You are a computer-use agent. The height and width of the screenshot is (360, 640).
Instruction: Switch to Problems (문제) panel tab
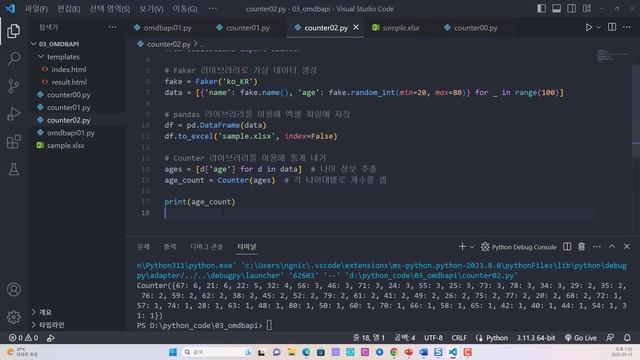tap(143, 247)
